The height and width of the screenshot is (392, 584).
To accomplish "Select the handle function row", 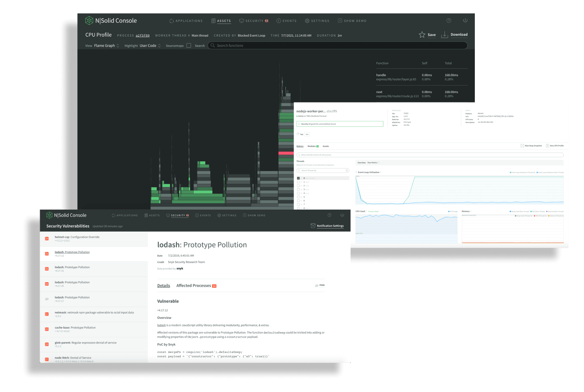I will click(x=422, y=77).
